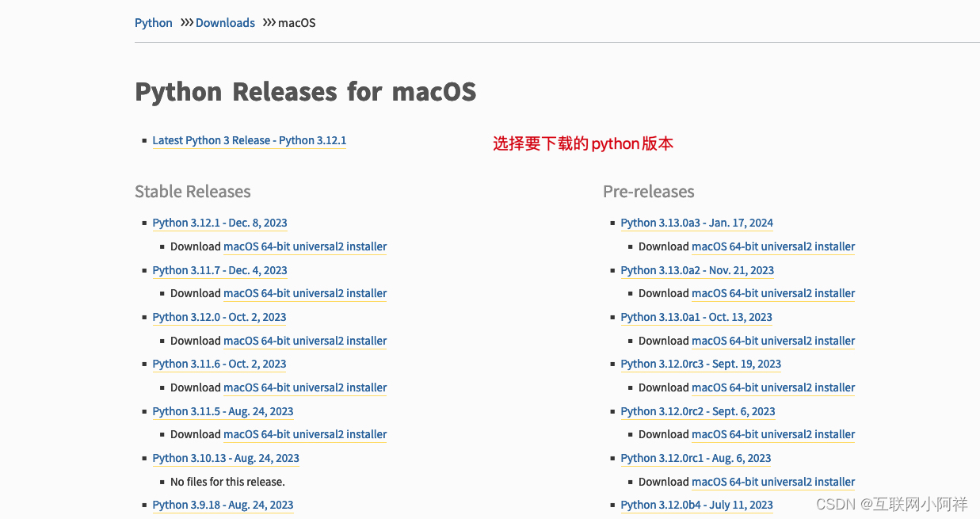980x519 pixels.
Task: Open Python 3.12.0rc2 - Sept. 6, 2023 pre-release
Action: [x=698, y=411]
